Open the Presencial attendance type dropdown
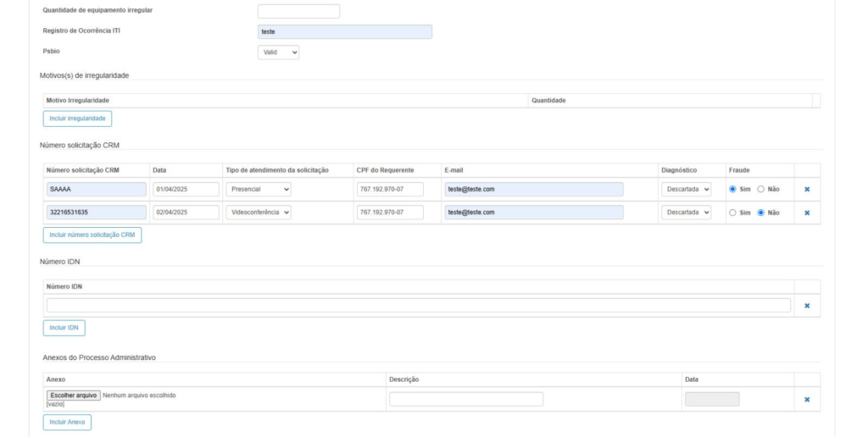 [x=259, y=190]
